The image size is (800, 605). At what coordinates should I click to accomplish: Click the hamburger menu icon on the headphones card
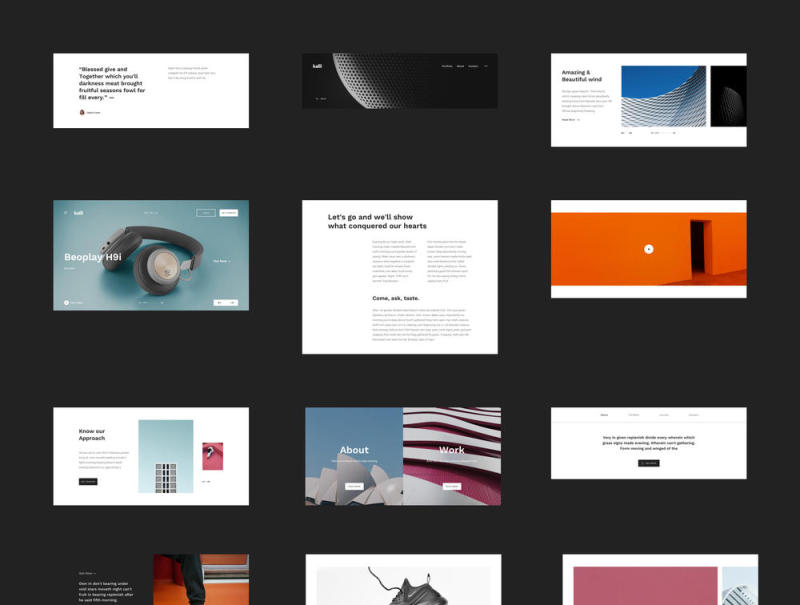coord(66,212)
